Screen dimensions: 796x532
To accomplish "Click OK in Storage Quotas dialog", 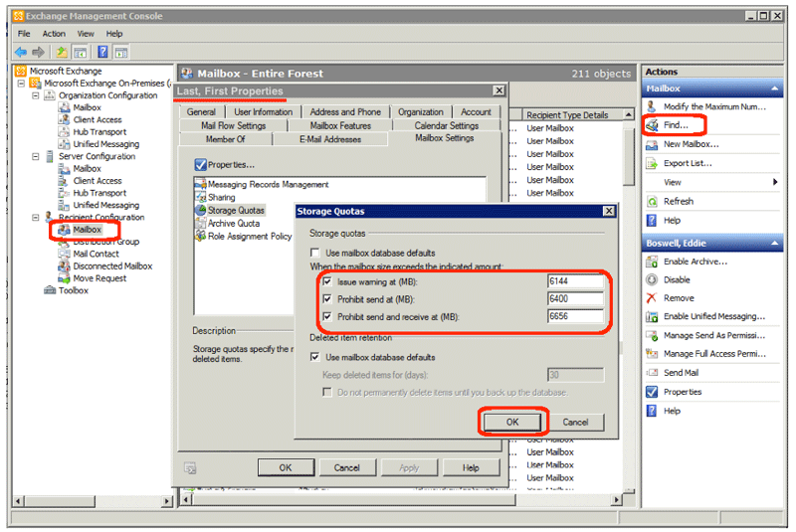I will [x=512, y=422].
